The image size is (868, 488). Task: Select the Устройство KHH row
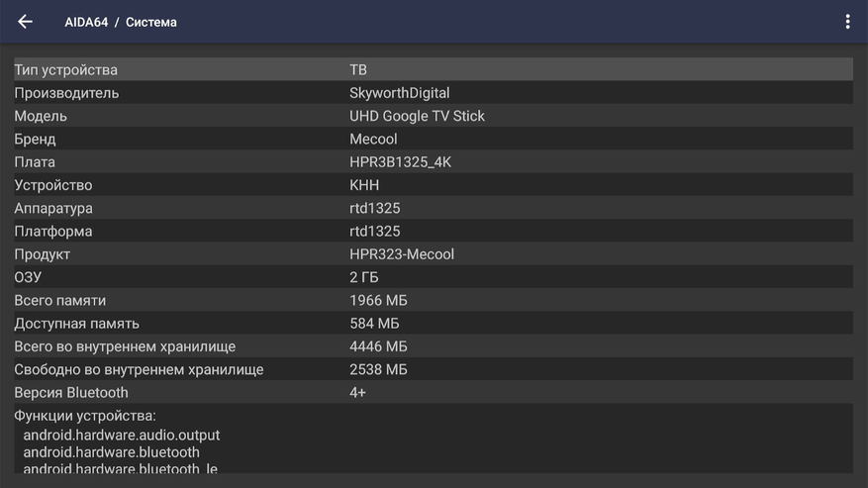pyautogui.click(x=433, y=185)
